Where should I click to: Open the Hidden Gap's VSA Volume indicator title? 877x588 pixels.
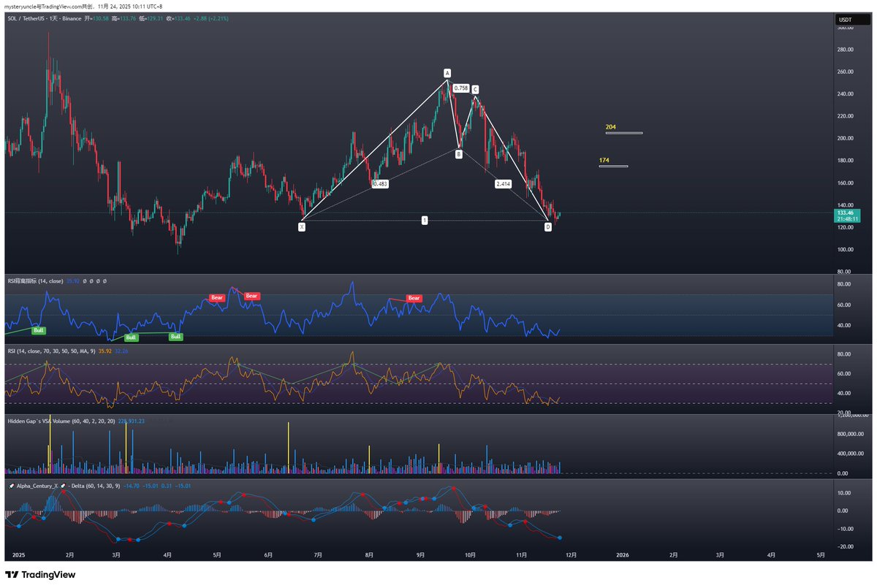60,421
